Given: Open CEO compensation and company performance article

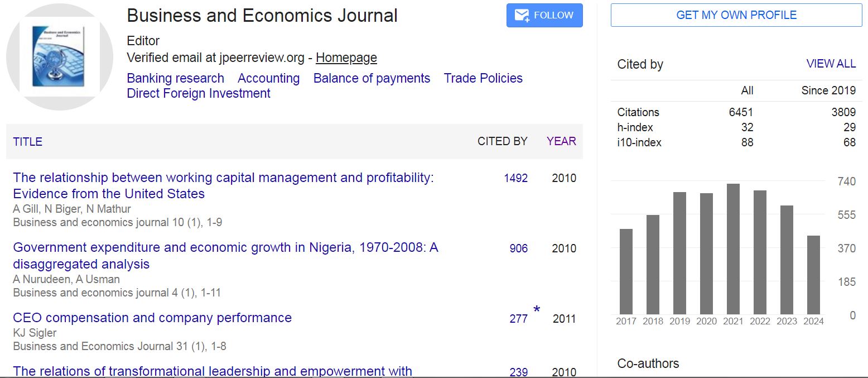Looking at the screenshot, I should click(152, 318).
